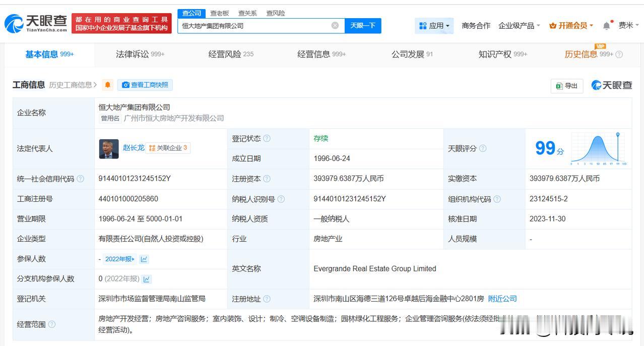Viewport: 644px width, 346px height.
Task: Click help icon next to 组织机构代码
Action: (x=497, y=199)
